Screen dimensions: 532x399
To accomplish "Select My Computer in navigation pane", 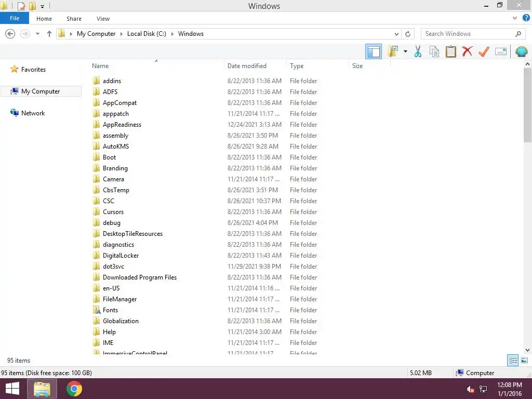I will [41, 91].
